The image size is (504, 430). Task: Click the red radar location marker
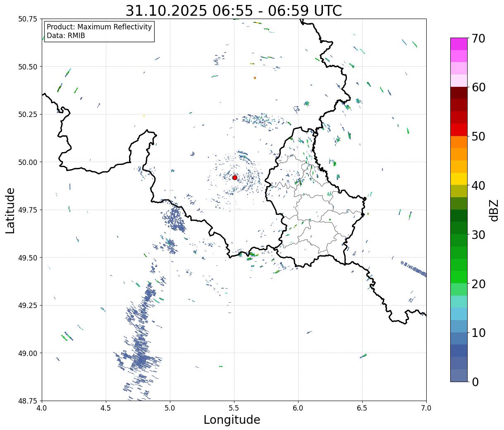[x=234, y=177]
